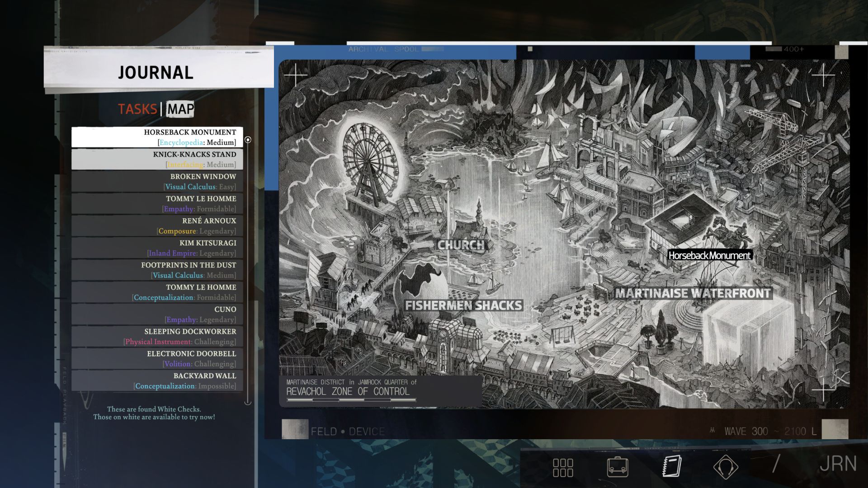Open the thought cabinet head icon
868x488 pixels.
(726, 467)
